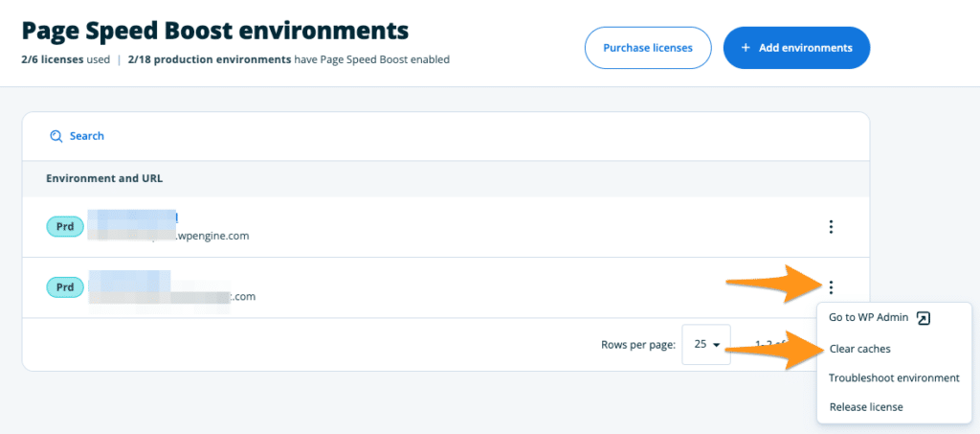Click the Add environments button
The image size is (980, 434).
(795, 48)
